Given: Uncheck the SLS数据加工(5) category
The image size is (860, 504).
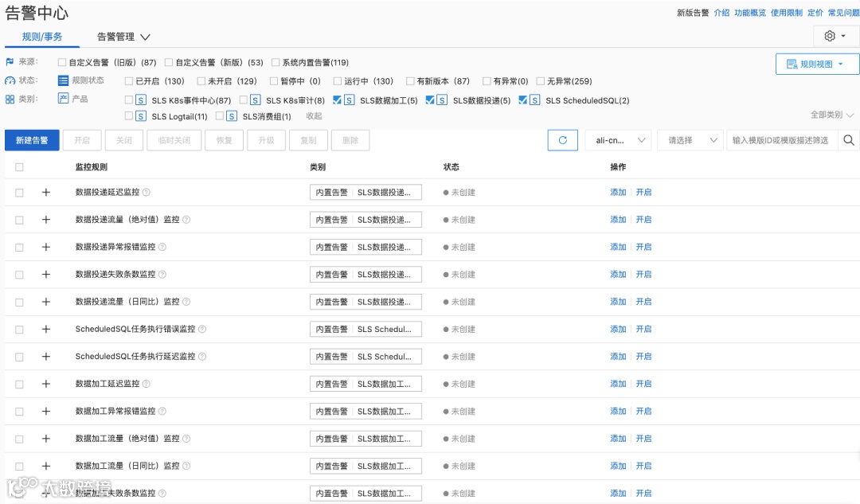Looking at the screenshot, I should tap(338, 100).
